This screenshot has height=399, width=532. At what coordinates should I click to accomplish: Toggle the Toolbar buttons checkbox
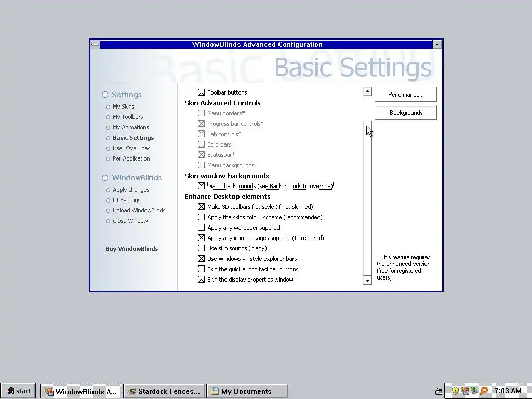coord(201,92)
